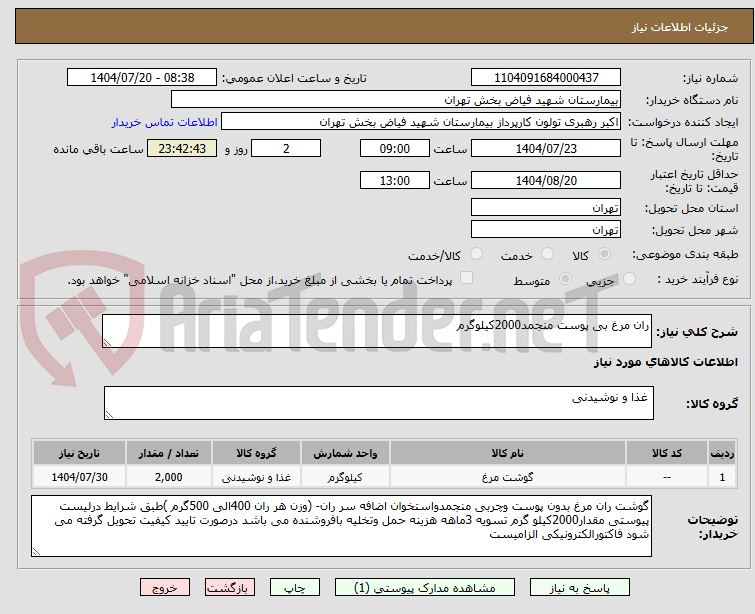Select the کالا/خدمت radio button
The image size is (755, 614).
coord(476,254)
